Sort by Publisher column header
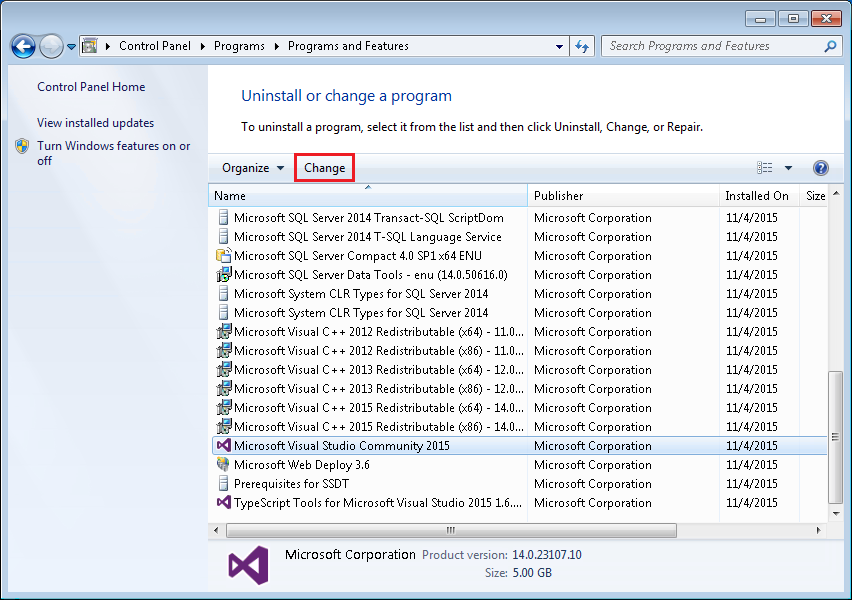The image size is (852, 600). pos(623,196)
